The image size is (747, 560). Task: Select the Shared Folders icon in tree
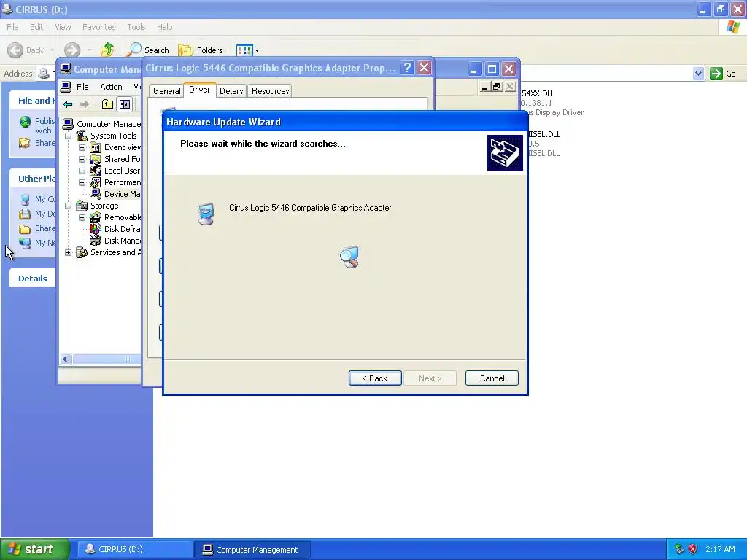96,159
